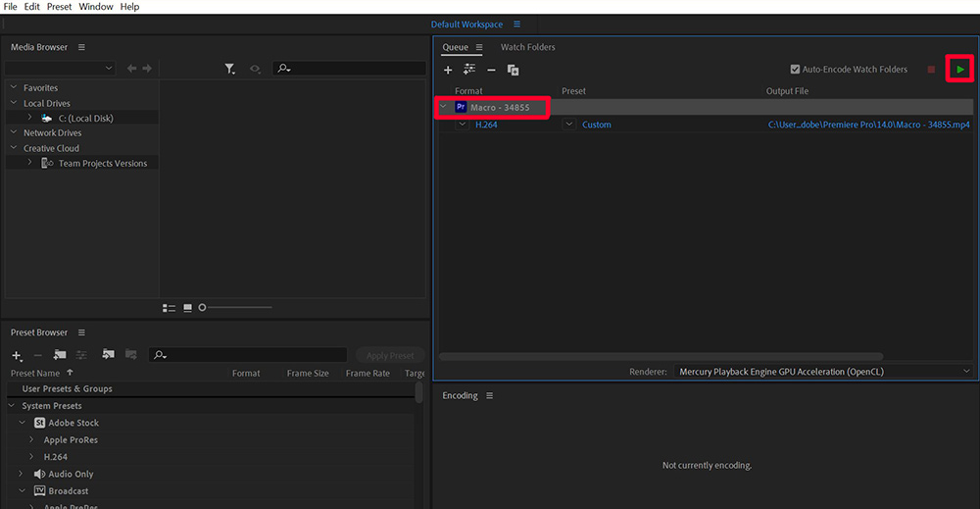Collapse the Adobe Stock preset group

coord(23,423)
